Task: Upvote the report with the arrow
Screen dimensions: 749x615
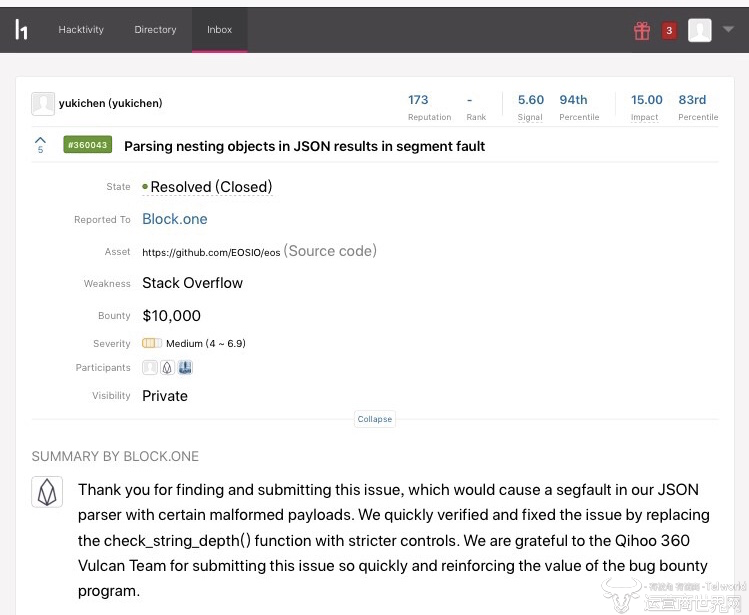Action: click(x=40, y=140)
